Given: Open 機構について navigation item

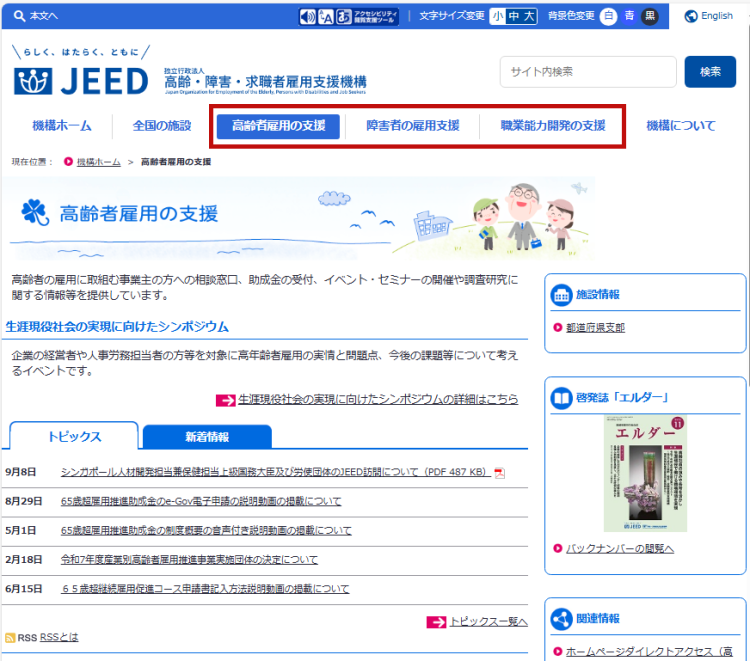Looking at the screenshot, I should tap(681, 126).
